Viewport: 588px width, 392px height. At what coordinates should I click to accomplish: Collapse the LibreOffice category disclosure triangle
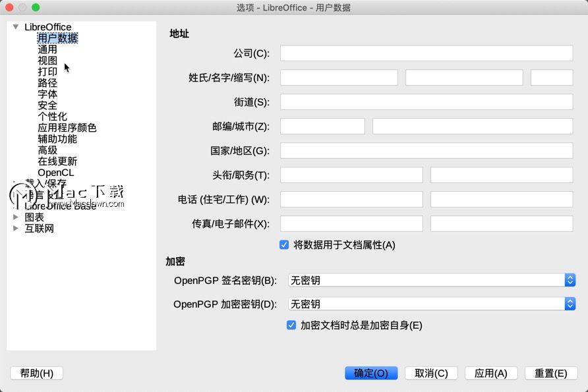pyautogui.click(x=16, y=26)
